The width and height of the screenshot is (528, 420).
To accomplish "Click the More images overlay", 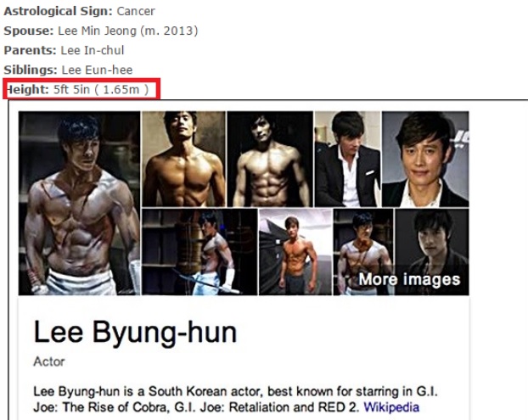I will [x=409, y=279].
